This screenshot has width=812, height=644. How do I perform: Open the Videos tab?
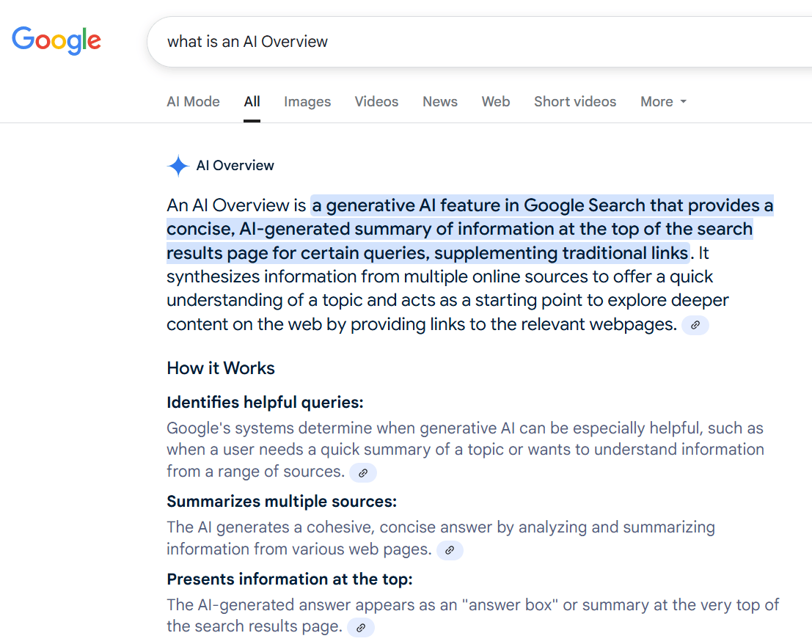click(x=376, y=101)
